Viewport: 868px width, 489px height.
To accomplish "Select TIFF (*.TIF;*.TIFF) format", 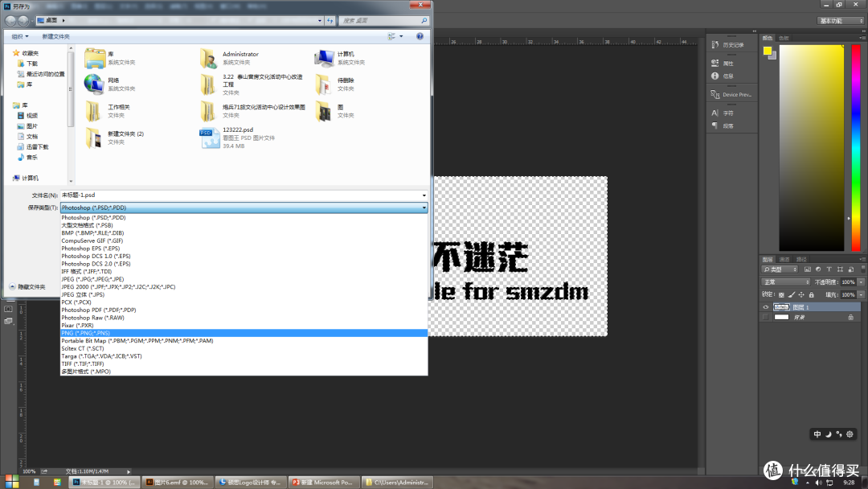I will point(244,364).
